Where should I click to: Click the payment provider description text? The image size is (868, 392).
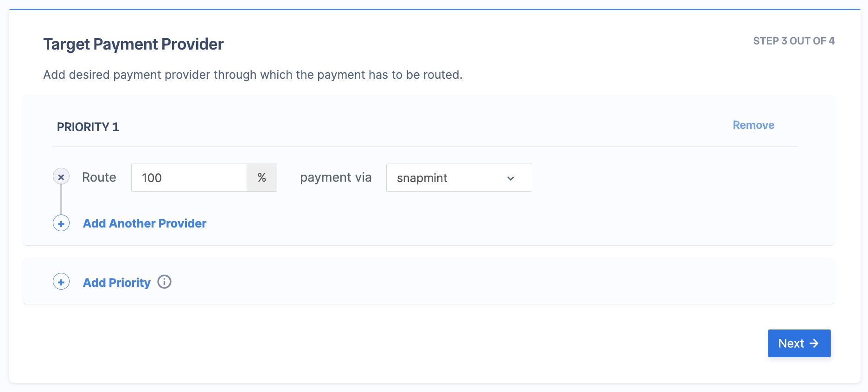(x=253, y=75)
